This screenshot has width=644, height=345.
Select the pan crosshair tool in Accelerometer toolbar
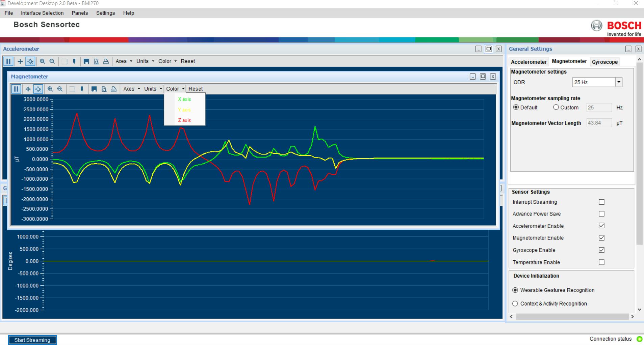(x=20, y=61)
